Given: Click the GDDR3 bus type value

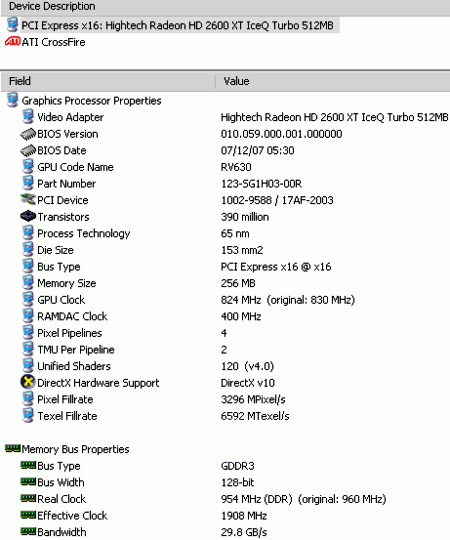Looking at the screenshot, I should 237,466.
